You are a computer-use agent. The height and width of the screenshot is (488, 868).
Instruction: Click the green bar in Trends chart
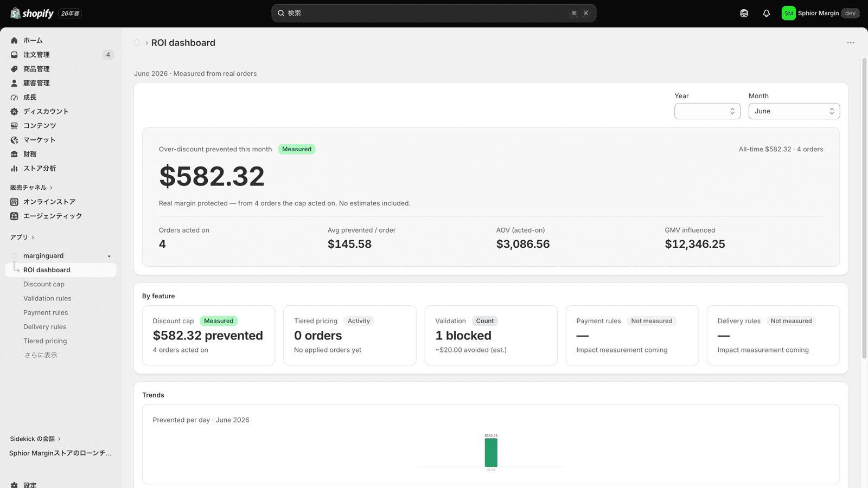point(491,452)
